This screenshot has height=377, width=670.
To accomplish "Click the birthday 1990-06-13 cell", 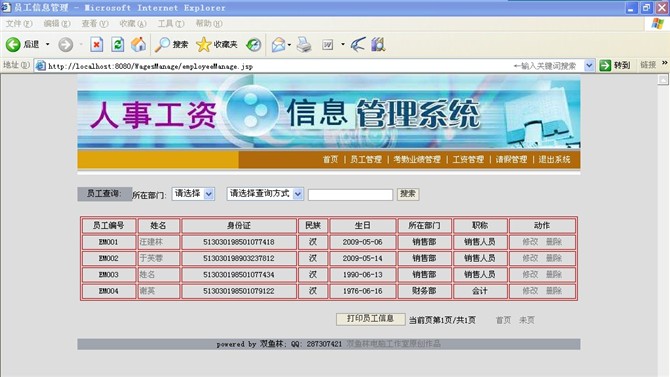I will click(x=362, y=274).
